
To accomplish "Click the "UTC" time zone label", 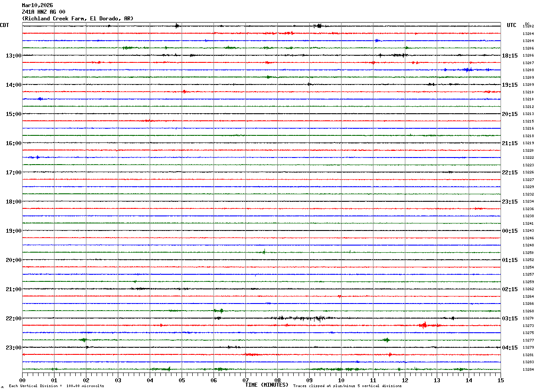I will click(x=512, y=25).
